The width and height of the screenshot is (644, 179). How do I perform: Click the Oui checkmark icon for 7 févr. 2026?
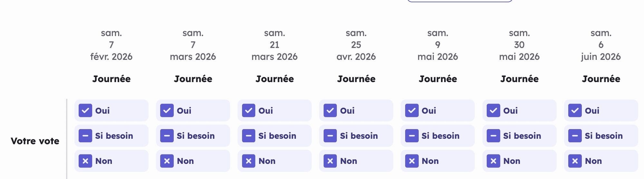[85, 110]
